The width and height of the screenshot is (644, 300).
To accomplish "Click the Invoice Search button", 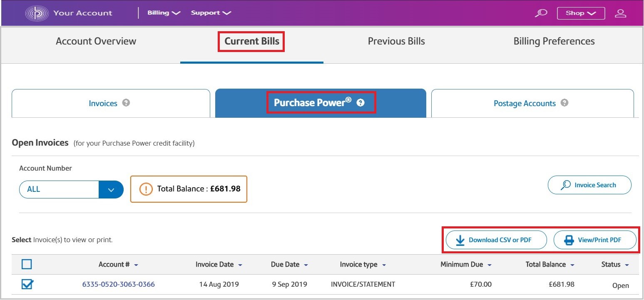I will tap(589, 185).
